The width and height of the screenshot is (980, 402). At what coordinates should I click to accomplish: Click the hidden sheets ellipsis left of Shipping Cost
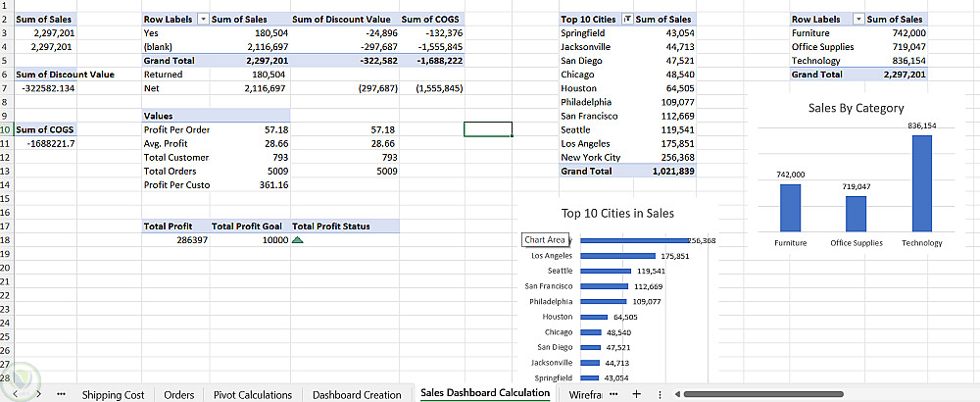pyautogui.click(x=62, y=394)
